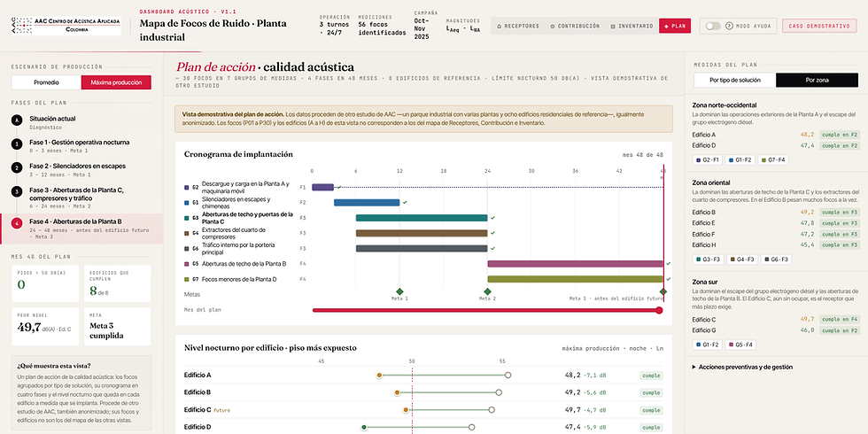Click the G5 magenta legend square
Viewport: 868px width, 434px height.
[187, 264]
